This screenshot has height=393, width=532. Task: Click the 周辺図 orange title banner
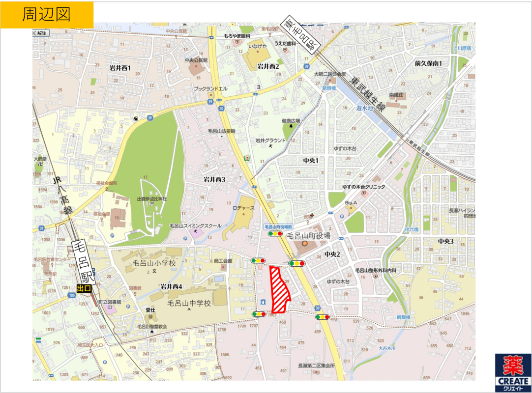coord(47,14)
